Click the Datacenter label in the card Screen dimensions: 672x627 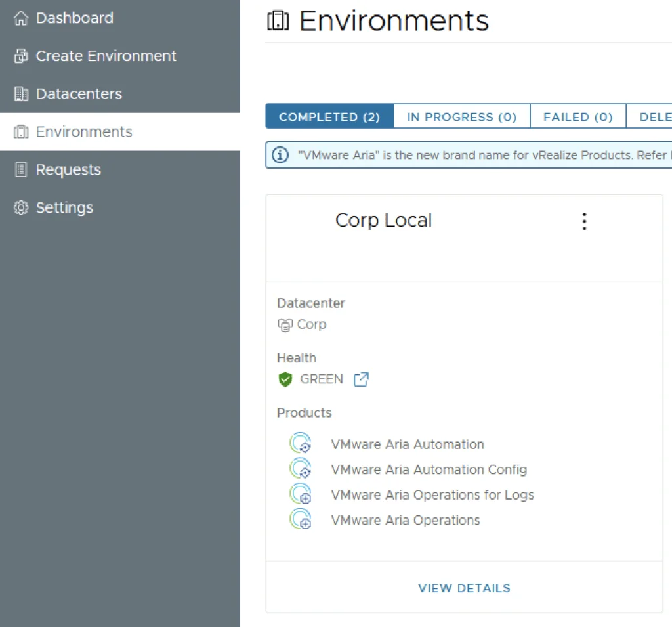click(311, 303)
